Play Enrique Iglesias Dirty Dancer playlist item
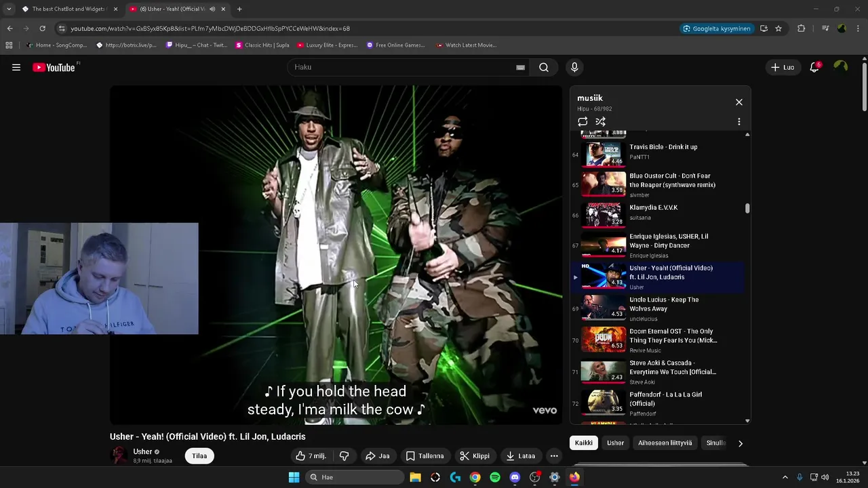 coord(657,247)
